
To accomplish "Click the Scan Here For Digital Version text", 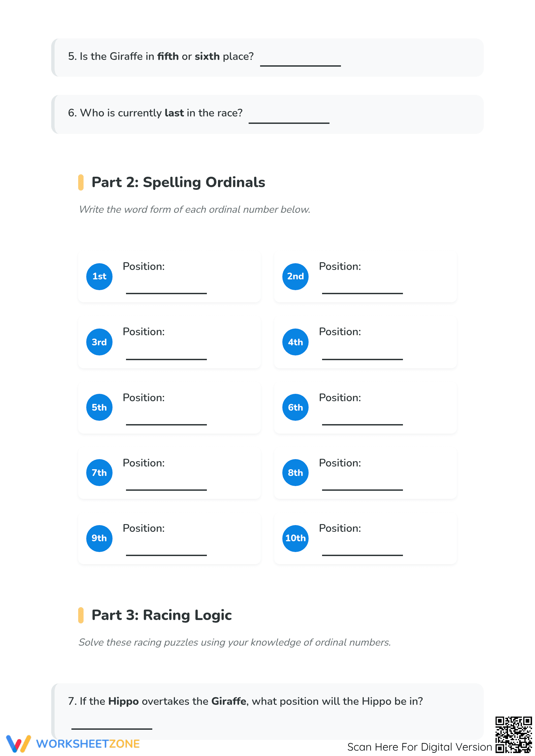I will (419, 747).
